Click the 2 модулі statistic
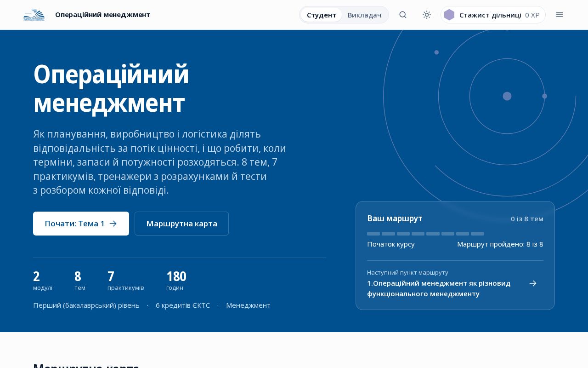 [43, 281]
